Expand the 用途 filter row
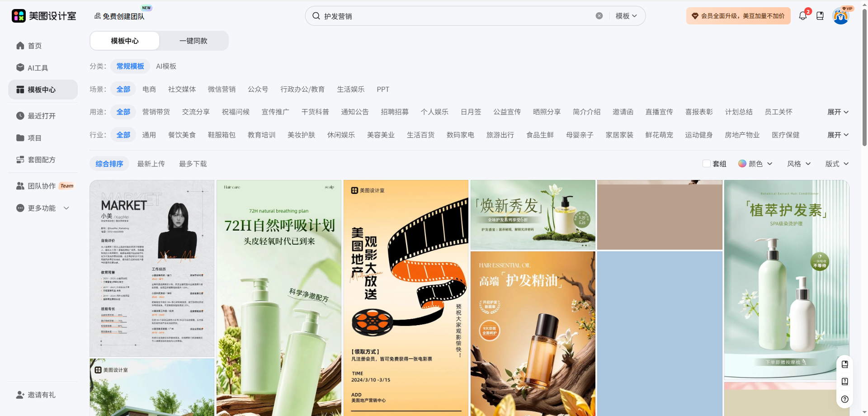This screenshot has width=868, height=416. pos(838,112)
